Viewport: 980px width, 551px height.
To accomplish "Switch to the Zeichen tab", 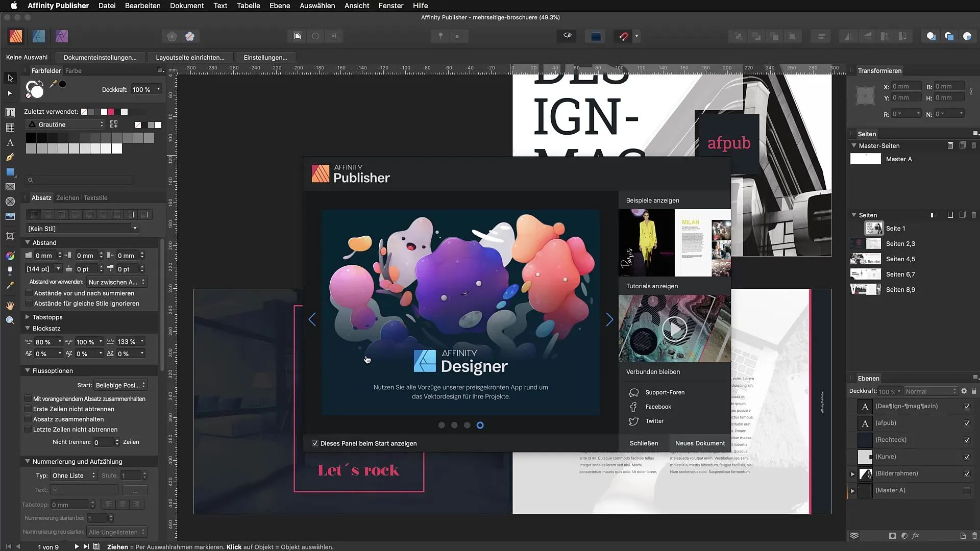I will (x=67, y=198).
